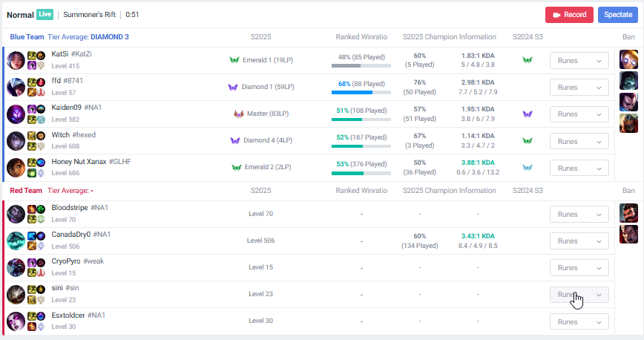Viewport: 644px width, 340px height.
Task: Expand Runes dropdown for CanadaDry0
Action: coord(579,241)
